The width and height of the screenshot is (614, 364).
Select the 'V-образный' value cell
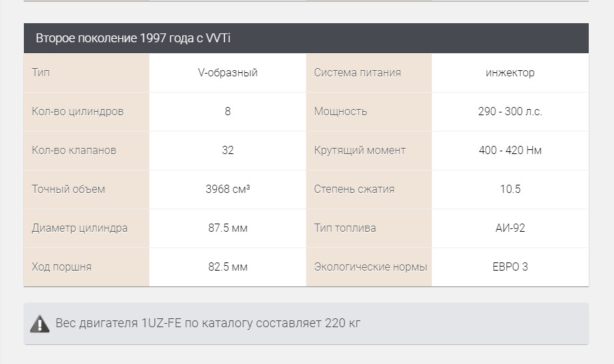point(228,73)
